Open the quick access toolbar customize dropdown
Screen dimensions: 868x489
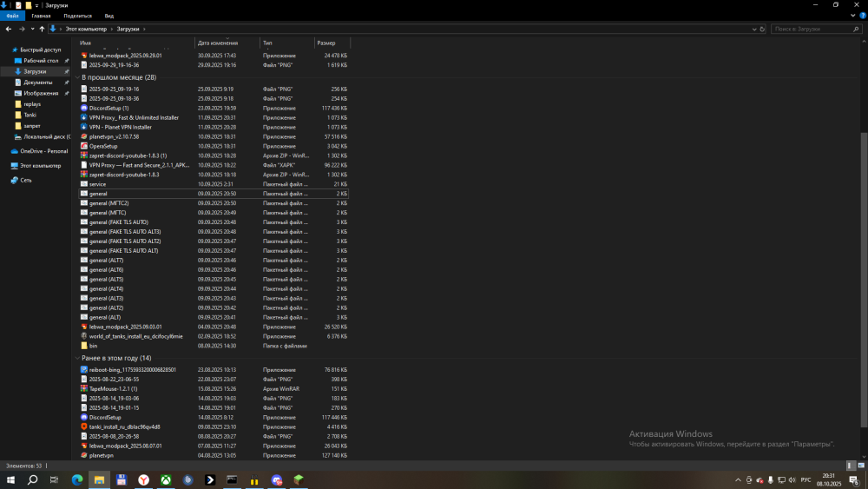(37, 5)
